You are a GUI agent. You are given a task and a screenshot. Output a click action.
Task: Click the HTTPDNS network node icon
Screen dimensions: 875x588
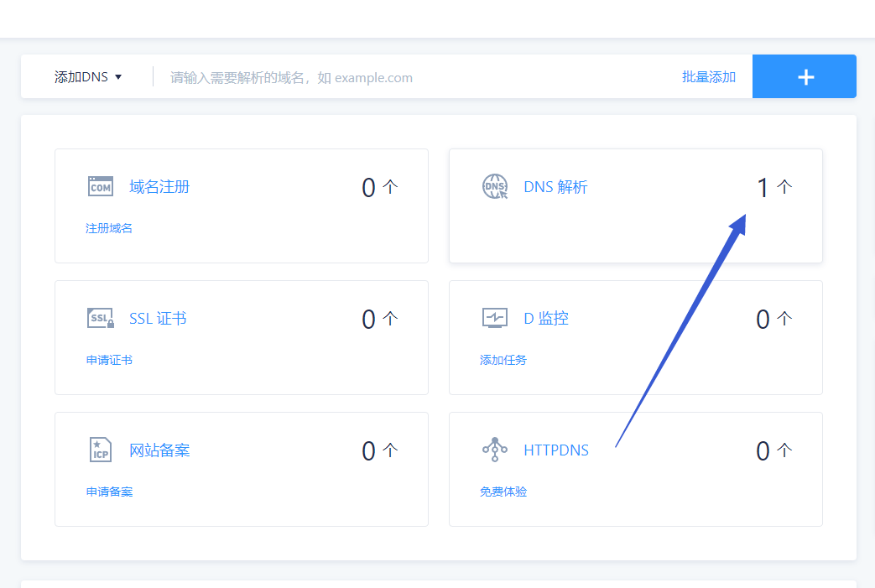495,450
